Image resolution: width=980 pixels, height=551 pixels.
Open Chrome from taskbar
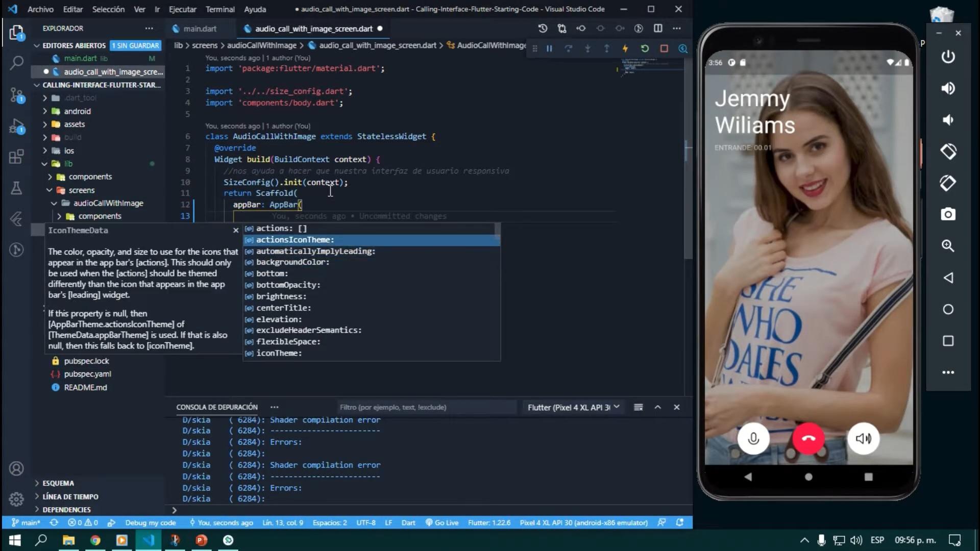tap(95, 540)
